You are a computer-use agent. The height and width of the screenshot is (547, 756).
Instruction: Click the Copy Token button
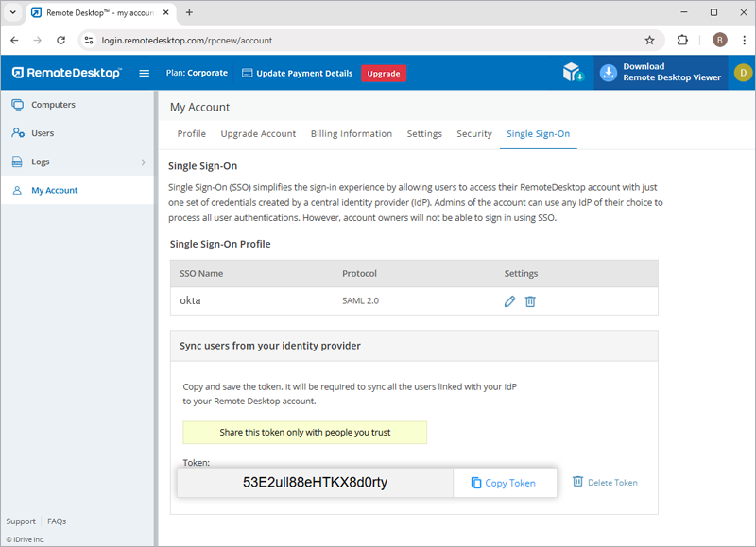tap(504, 483)
